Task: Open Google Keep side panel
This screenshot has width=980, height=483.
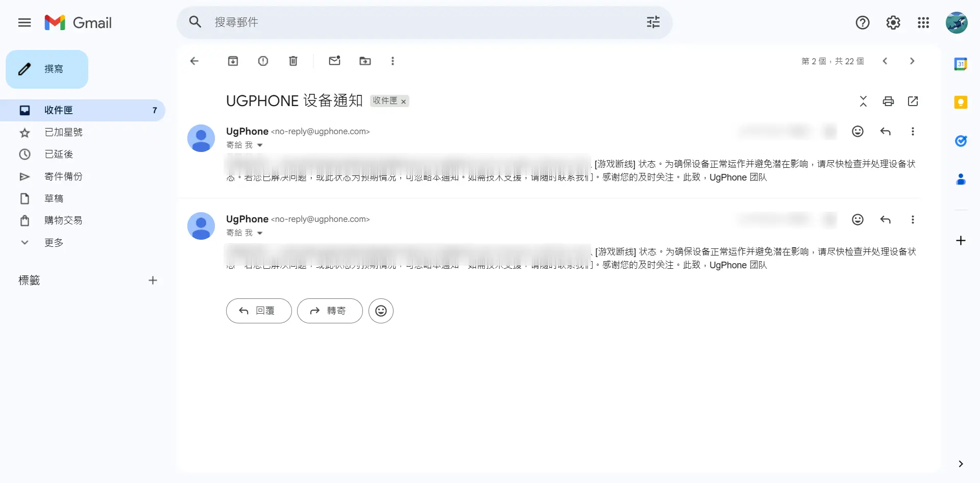Action: pos(961,103)
